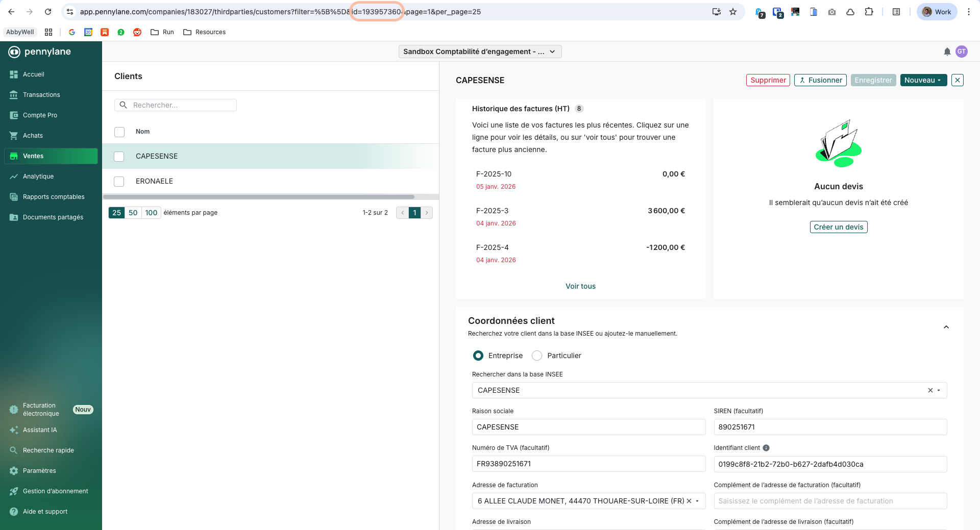Close the CAPESENSE detail panel

point(958,80)
